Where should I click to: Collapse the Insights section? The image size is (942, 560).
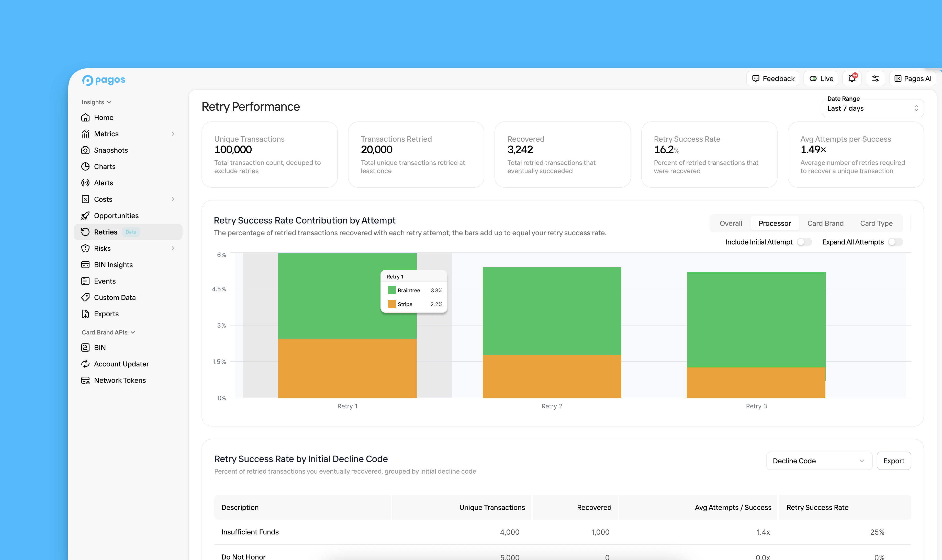(97, 102)
